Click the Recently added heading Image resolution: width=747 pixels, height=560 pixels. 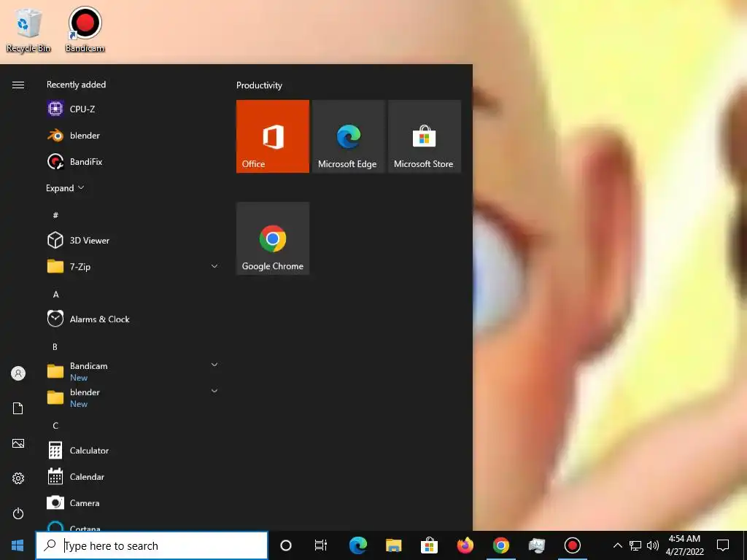[x=76, y=85]
